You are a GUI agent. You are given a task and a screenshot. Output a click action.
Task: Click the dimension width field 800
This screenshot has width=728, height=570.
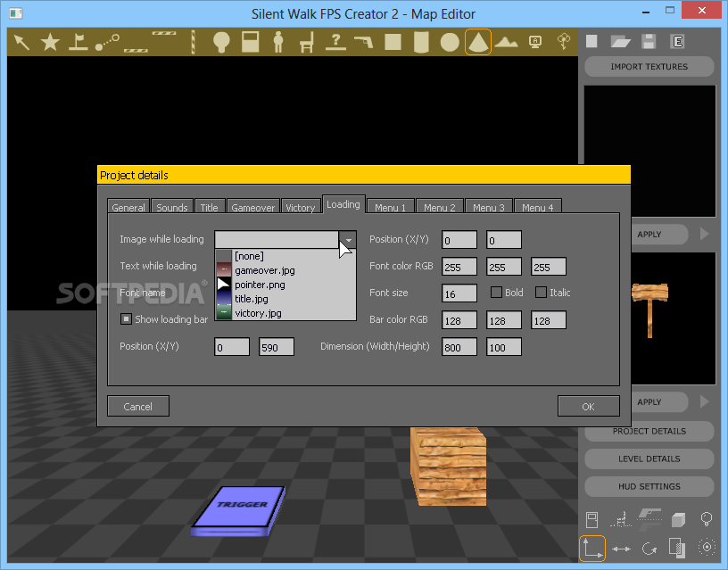pyautogui.click(x=459, y=347)
